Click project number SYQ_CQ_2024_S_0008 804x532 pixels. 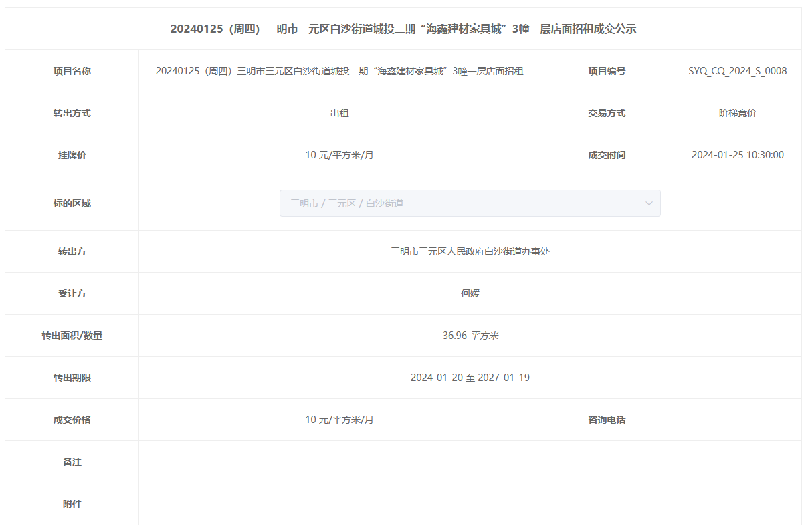(737, 71)
